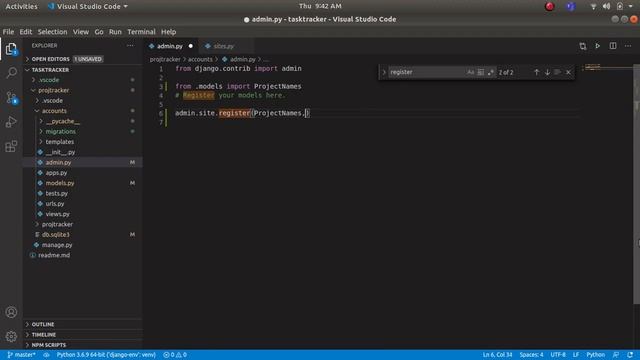Toggle Match Whole Word in find widget

(480, 72)
